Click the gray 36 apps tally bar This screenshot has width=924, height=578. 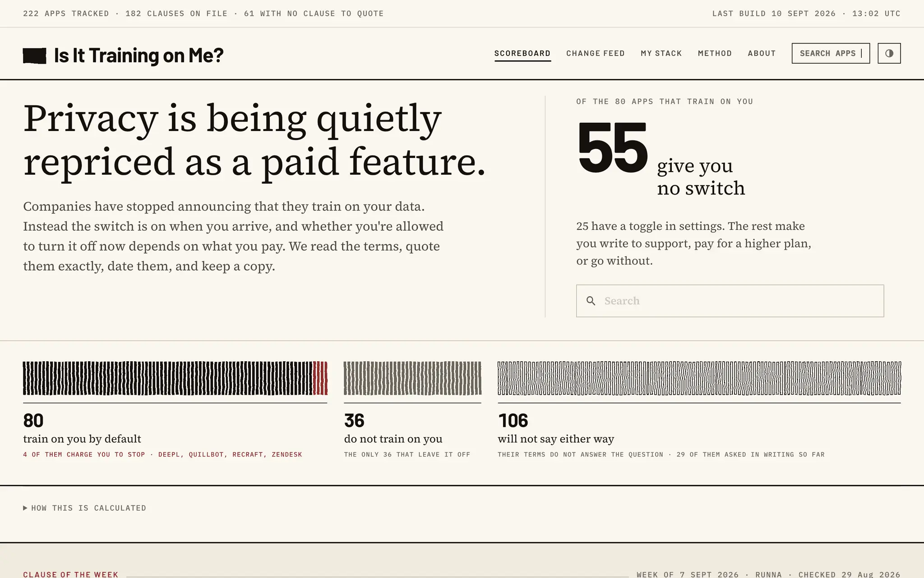coord(412,378)
